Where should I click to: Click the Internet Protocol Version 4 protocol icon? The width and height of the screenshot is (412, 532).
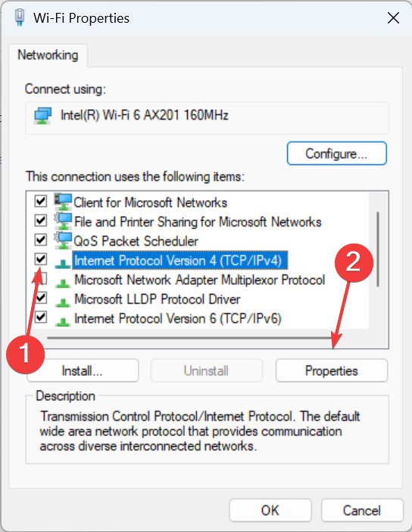[x=63, y=263]
